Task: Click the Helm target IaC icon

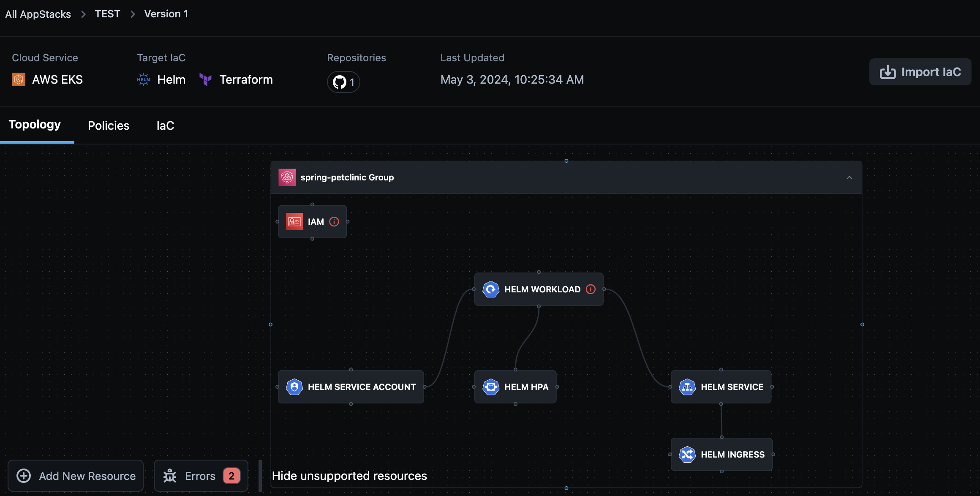Action: 144,79
